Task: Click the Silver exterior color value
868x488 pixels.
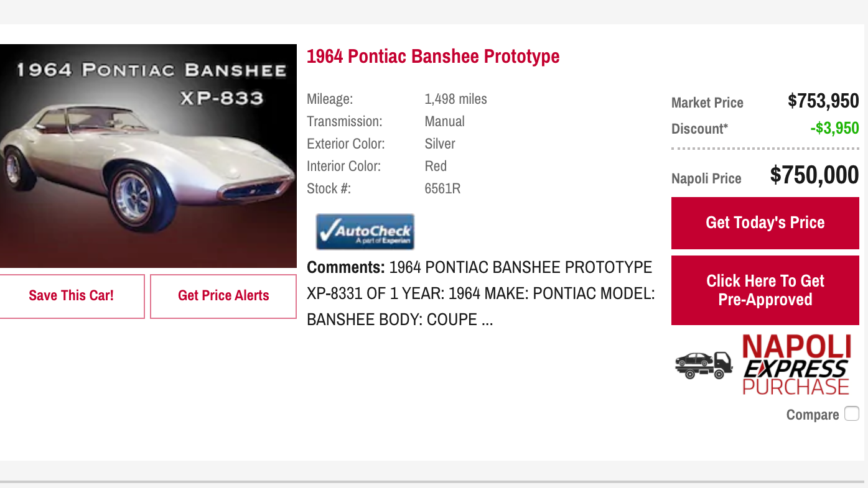Action: tap(440, 144)
